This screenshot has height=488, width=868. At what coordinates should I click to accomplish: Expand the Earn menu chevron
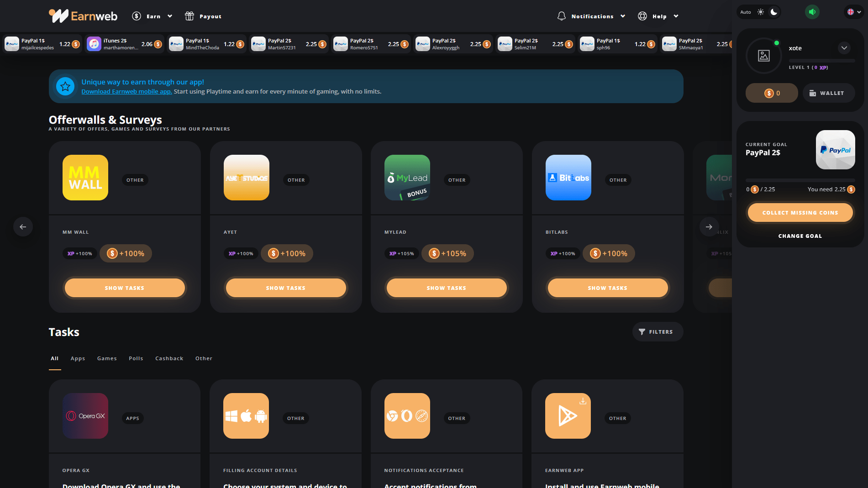pyautogui.click(x=170, y=16)
